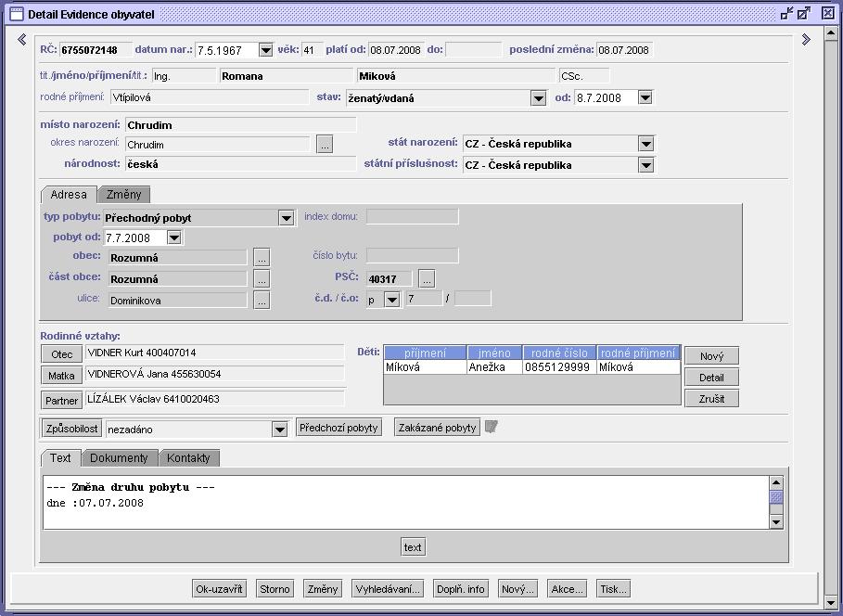This screenshot has height=616, width=843.
Task: Cancel with Storno button
Action: click(275, 589)
